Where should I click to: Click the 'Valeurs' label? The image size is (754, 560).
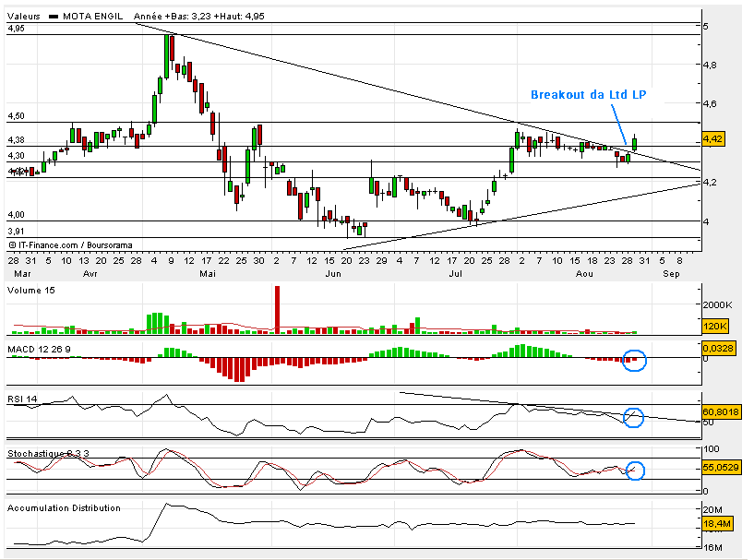point(24,17)
